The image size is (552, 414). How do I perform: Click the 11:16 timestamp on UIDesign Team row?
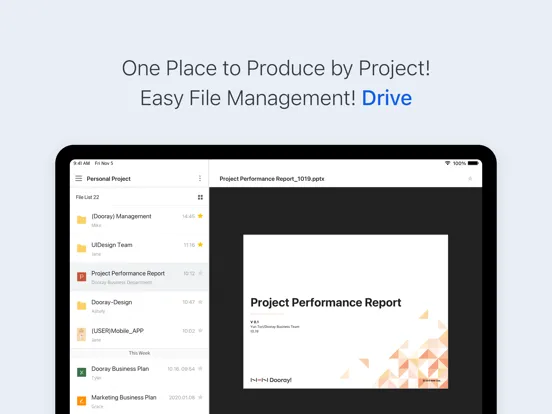point(189,245)
